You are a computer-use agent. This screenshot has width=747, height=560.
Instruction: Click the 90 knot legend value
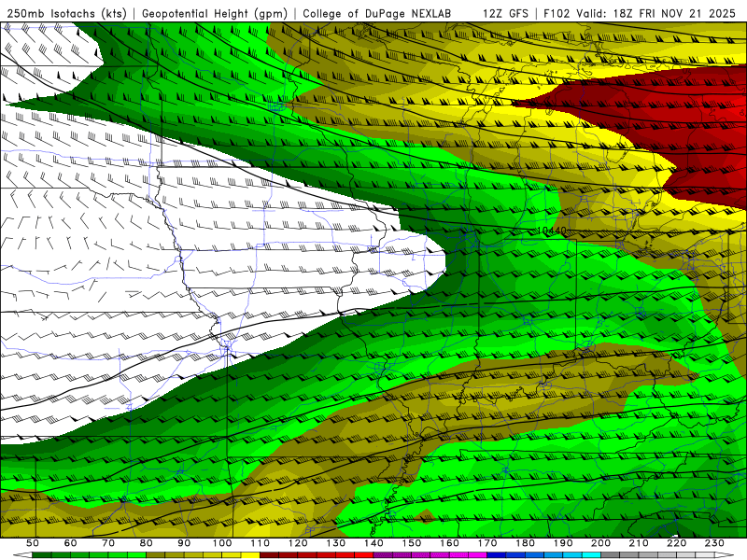point(184,543)
